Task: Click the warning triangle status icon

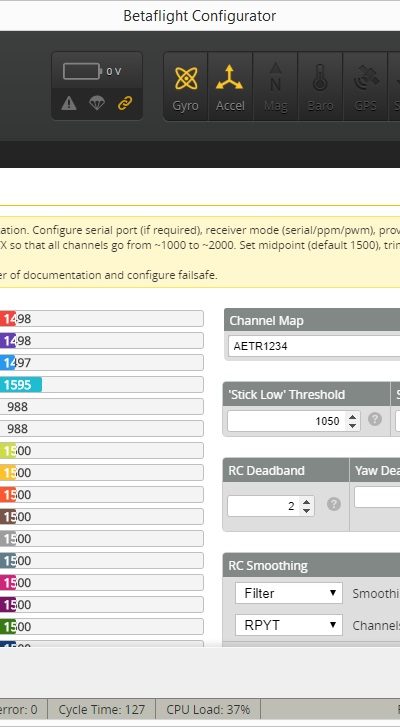Action: click(69, 103)
